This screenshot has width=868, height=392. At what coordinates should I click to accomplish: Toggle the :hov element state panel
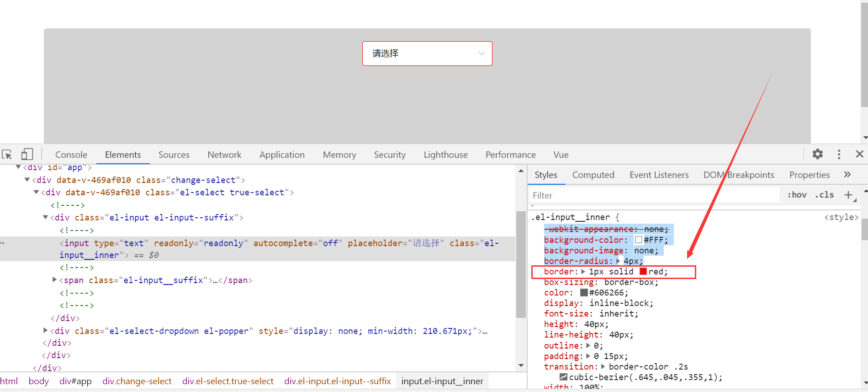click(797, 195)
